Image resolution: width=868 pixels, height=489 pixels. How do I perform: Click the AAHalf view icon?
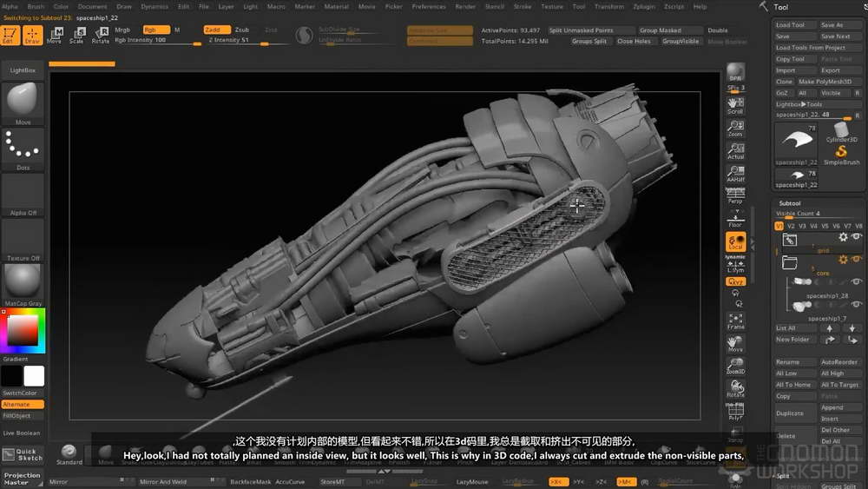[736, 174]
